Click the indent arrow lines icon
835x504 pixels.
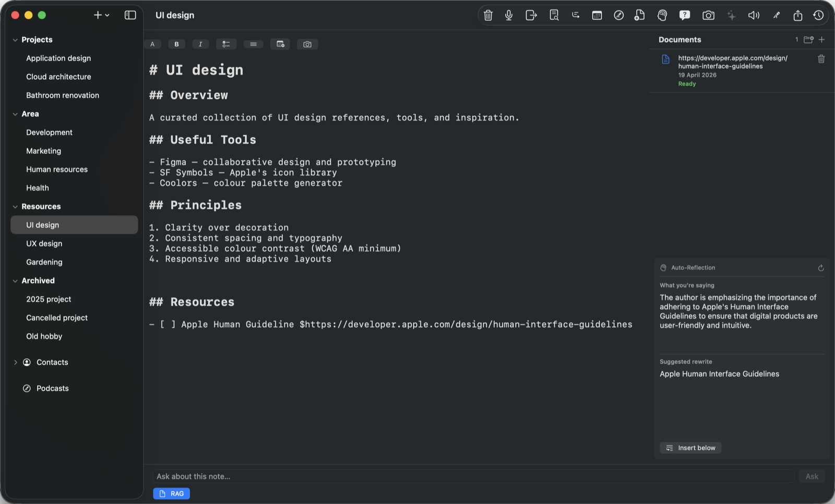[x=576, y=15]
